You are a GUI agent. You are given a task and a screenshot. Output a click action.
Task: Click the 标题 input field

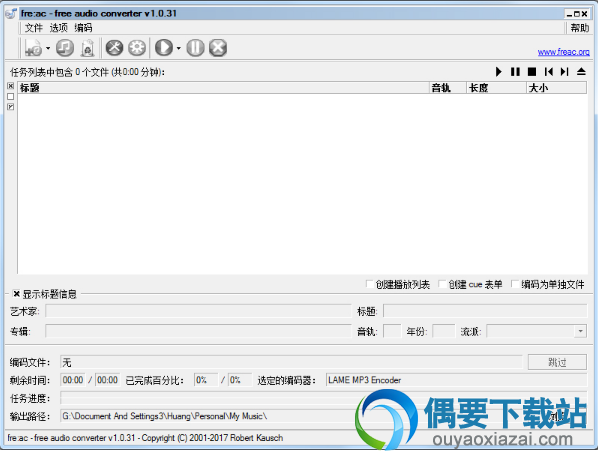(485, 311)
